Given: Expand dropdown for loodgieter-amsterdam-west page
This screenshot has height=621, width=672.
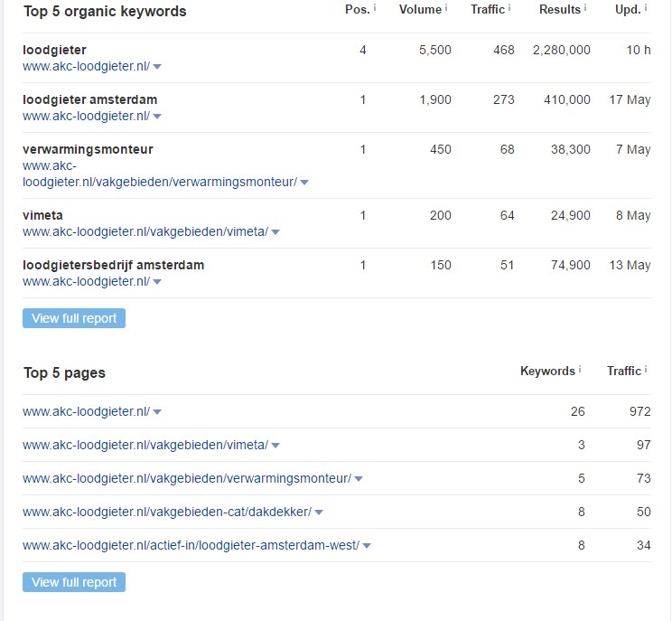Looking at the screenshot, I should [367, 546].
